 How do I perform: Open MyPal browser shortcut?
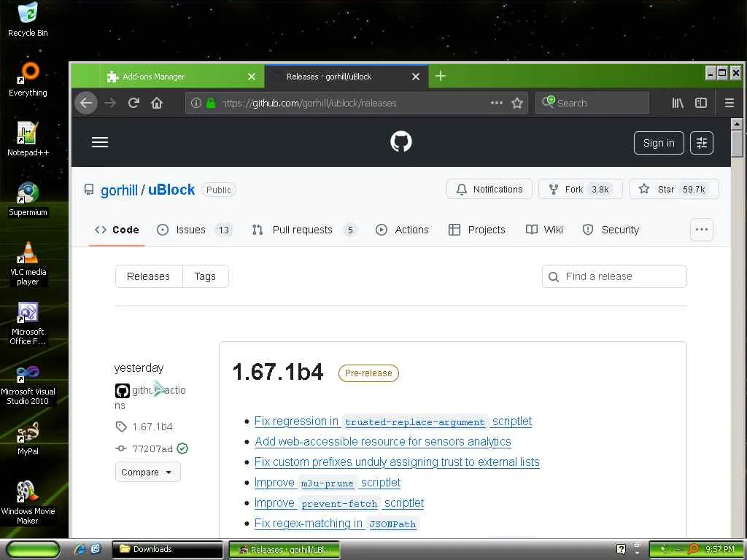[28, 438]
